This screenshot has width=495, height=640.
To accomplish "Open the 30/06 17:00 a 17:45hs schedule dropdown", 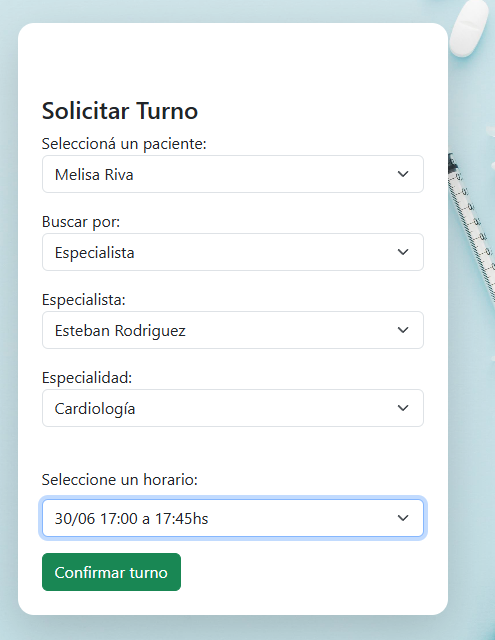I will coord(233,518).
